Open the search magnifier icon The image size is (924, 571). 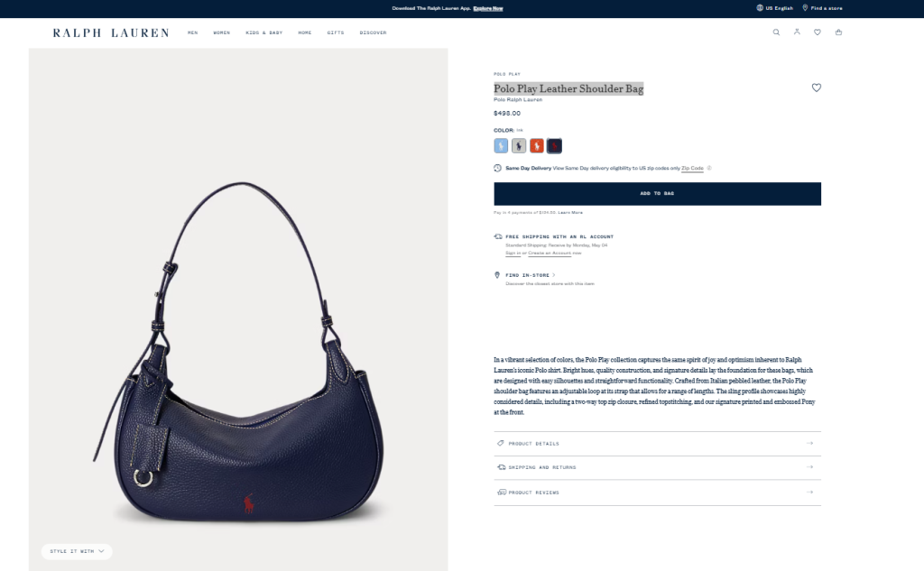click(776, 32)
